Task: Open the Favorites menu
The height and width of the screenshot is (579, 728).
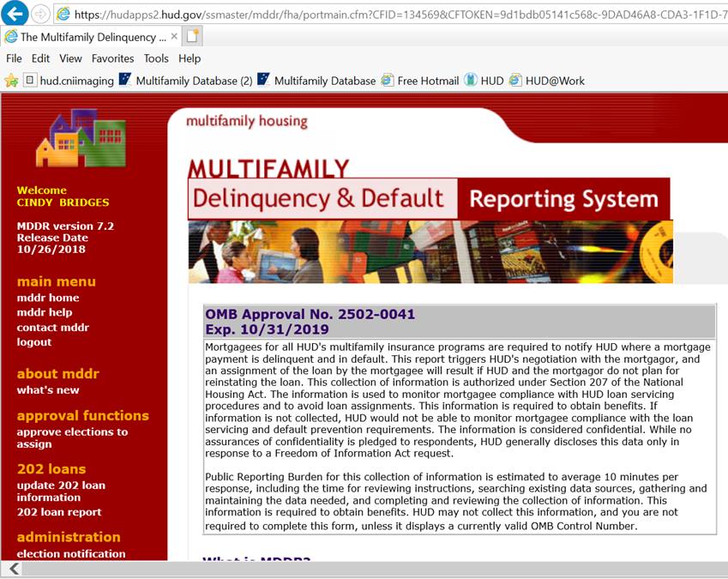Action: [x=112, y=58]
